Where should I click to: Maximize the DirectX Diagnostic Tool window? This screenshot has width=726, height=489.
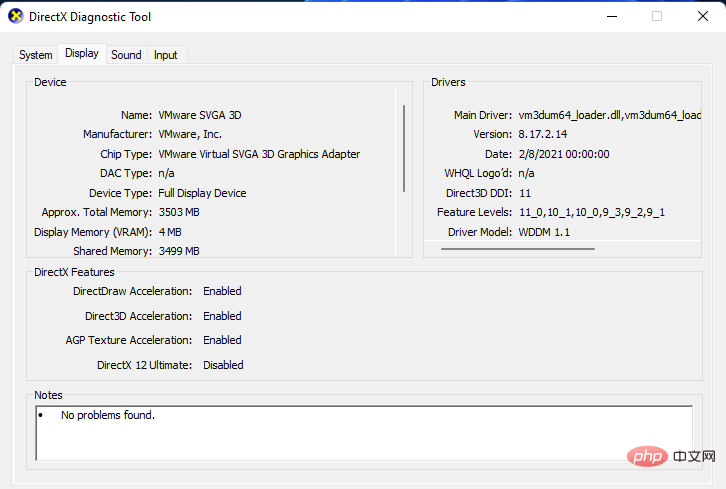[657, 16]
